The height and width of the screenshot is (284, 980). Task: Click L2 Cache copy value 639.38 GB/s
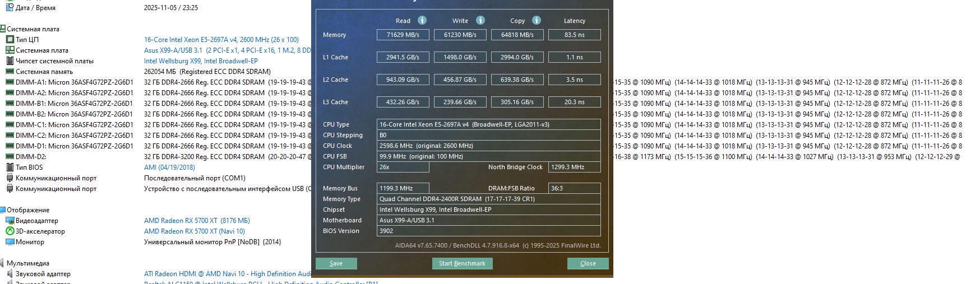(x=517, y=80)
